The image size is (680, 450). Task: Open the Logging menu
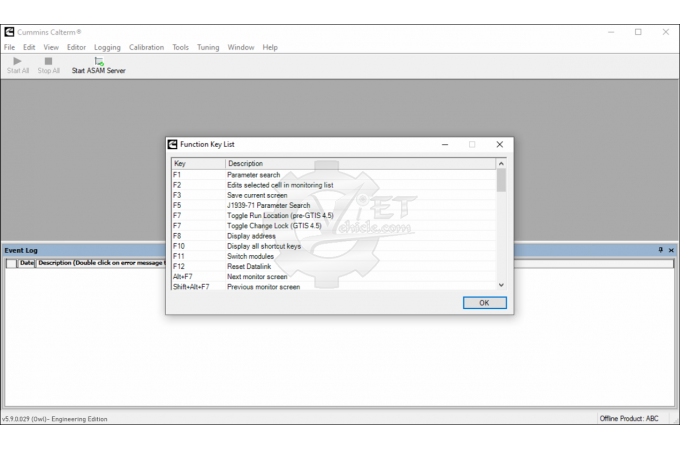click(x=107, y=47)
